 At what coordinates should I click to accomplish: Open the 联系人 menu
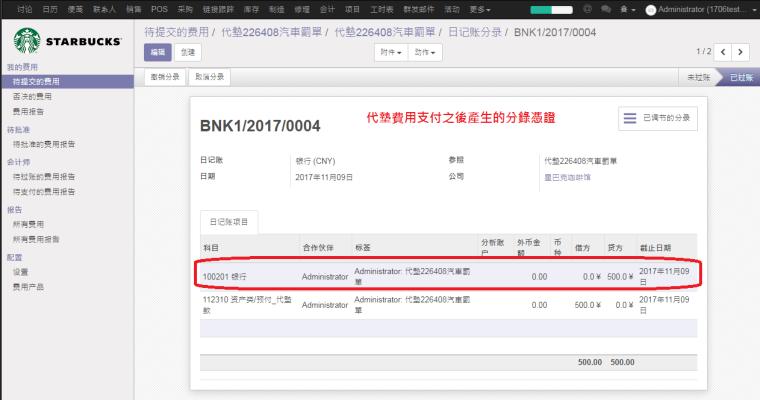tap(104, 9)
